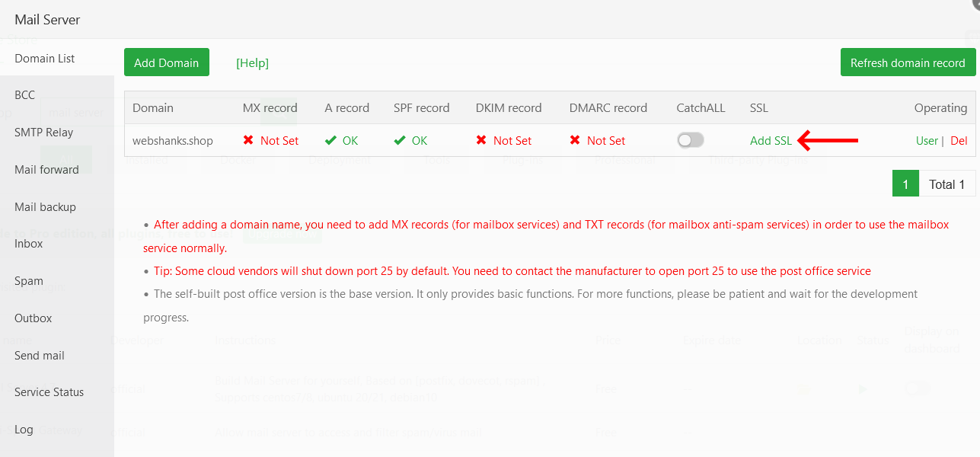Image resolution: width=980 pixels, height=457 pixels.
Task: Click DKIM record Not Set status
Action: coord(504,141)
